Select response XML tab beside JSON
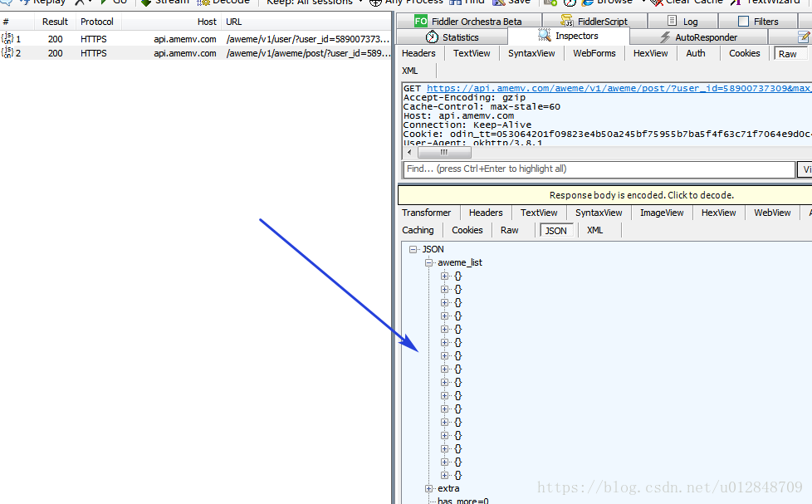The height and width of the screenshot is (504, 812). pos(594,230)
